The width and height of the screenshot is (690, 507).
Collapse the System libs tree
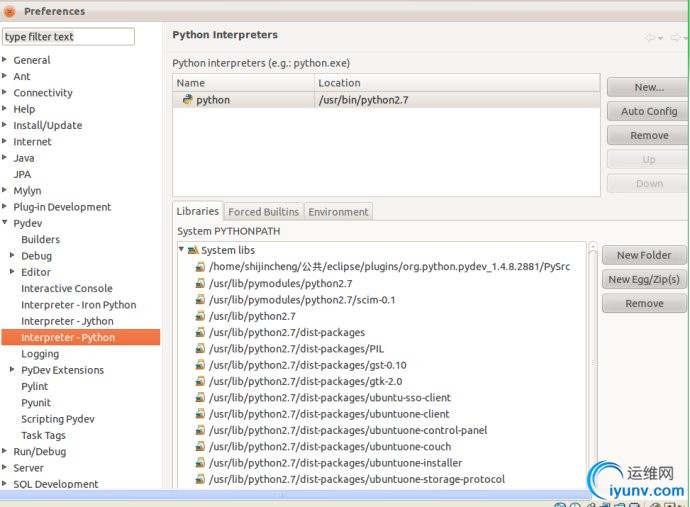181,249
